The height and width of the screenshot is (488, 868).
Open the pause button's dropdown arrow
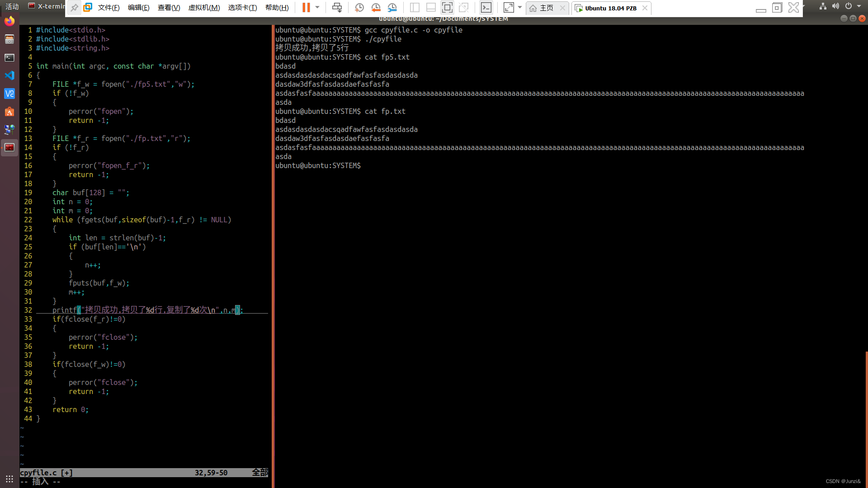tap(317, 7)
